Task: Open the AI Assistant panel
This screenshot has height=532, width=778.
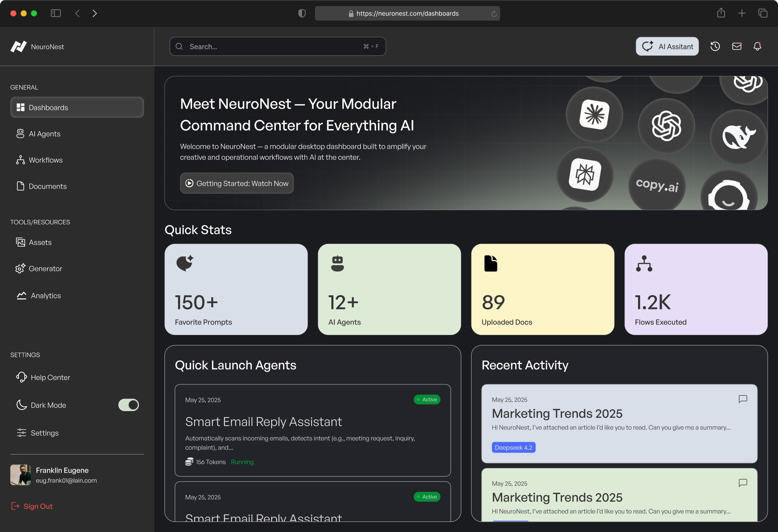Action: click(x=667, y=46)
